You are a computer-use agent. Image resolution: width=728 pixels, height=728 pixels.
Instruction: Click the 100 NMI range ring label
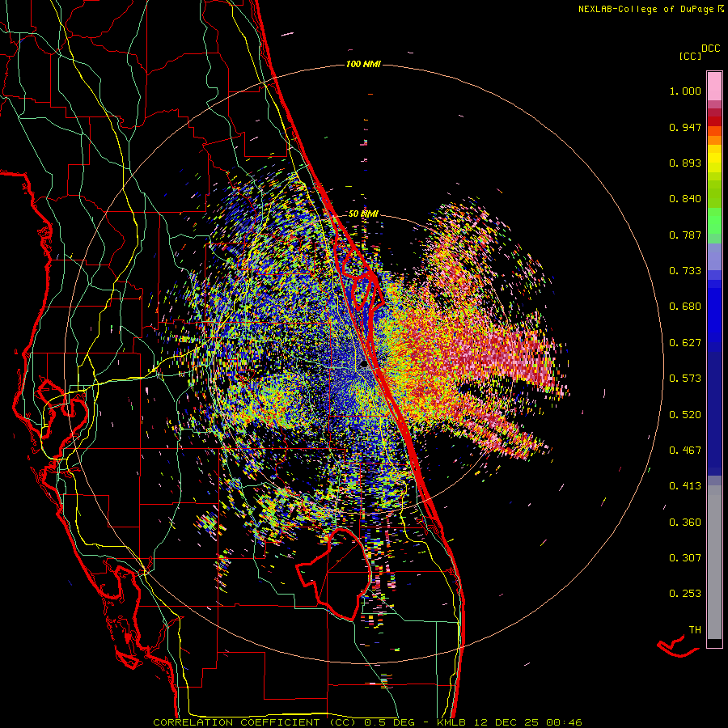click(x=363, y=64)
